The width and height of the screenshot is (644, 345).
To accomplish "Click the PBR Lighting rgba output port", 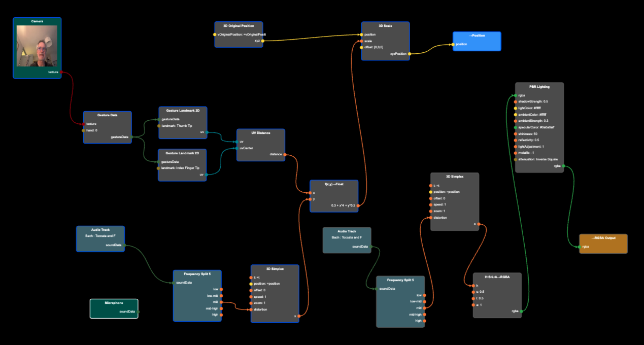I will pyautogui.click(x=563, y=166).
